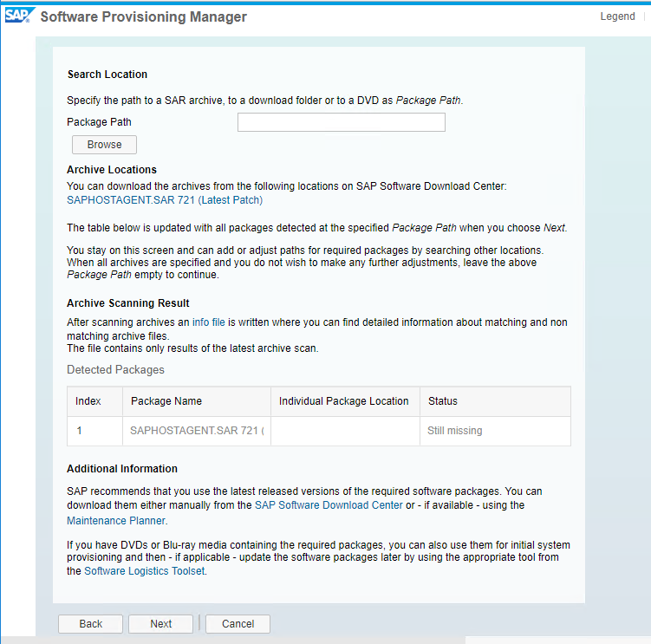651x644 pixels.
Task: Click Individual Package Location column header
Action: tap(345, 401)
